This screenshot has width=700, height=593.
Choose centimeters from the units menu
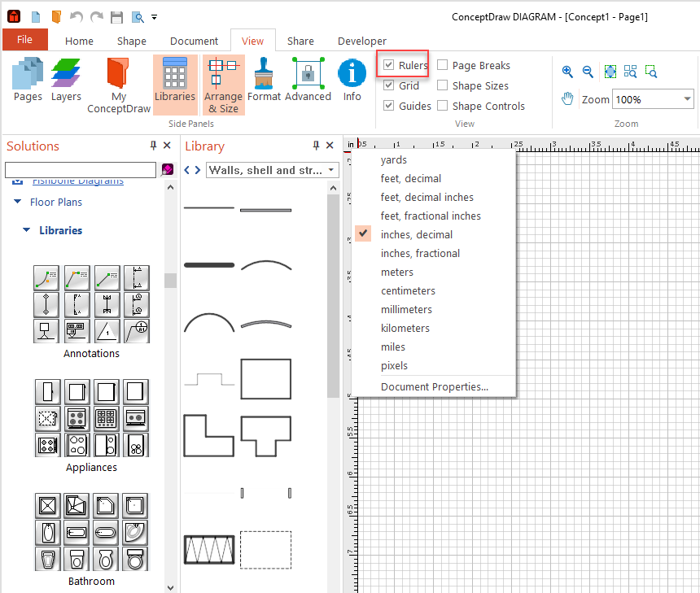click(408, 290)
